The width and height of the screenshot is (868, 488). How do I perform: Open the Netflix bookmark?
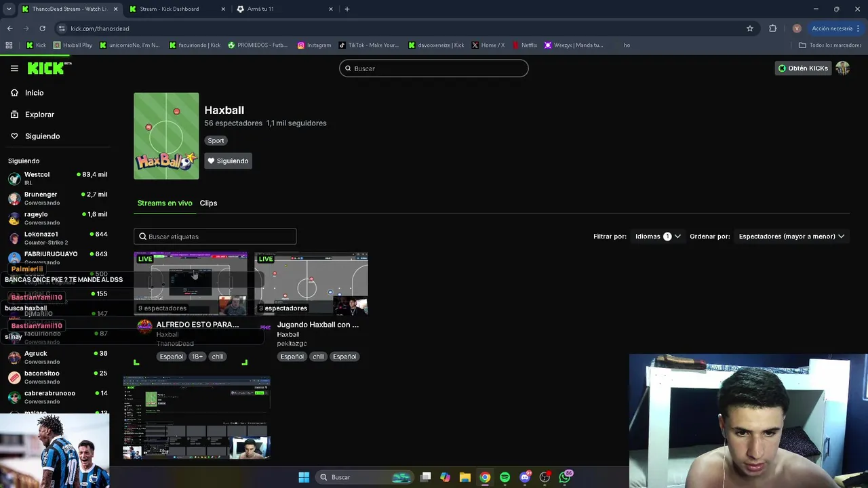coord(525,45)
